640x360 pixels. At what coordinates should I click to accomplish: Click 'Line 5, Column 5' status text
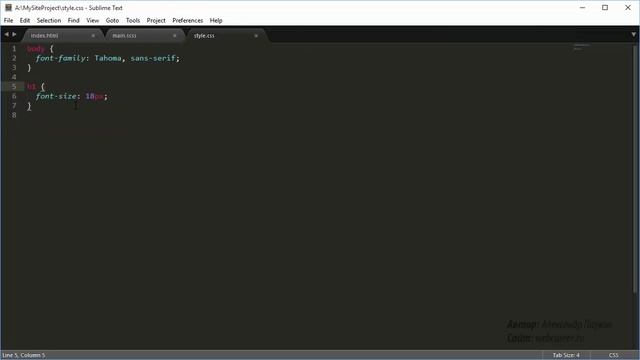[x=24, y=355]
